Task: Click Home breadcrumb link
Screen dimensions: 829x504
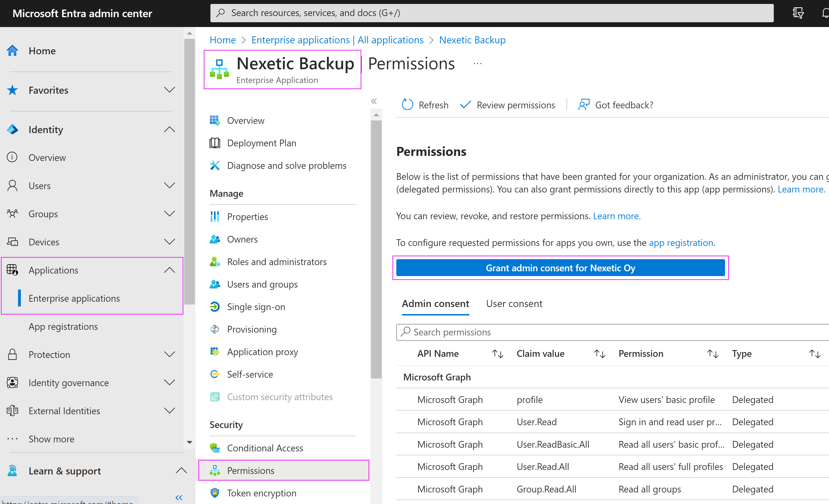Action: pyautogui.click(x=222, y=40)
